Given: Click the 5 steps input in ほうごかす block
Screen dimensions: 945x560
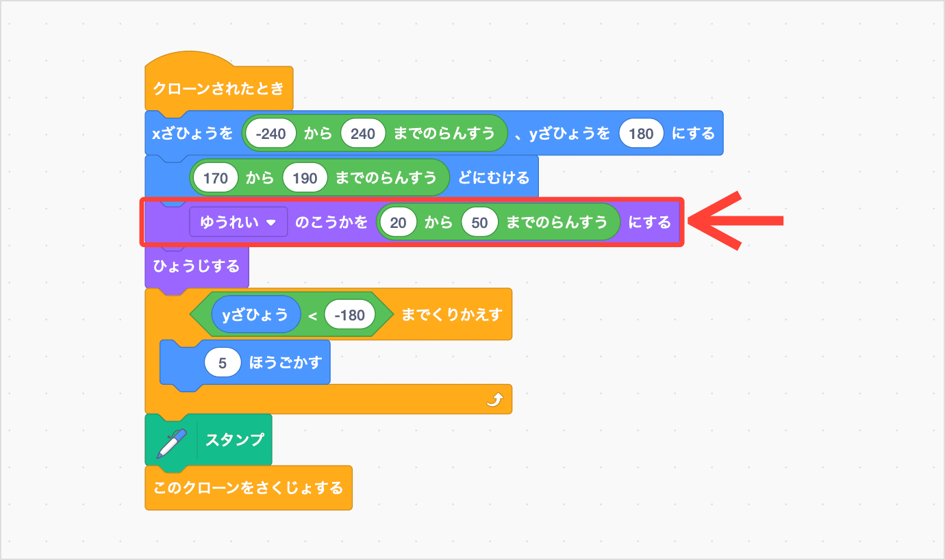Looking at the screenshot, I should click(223, 363).
